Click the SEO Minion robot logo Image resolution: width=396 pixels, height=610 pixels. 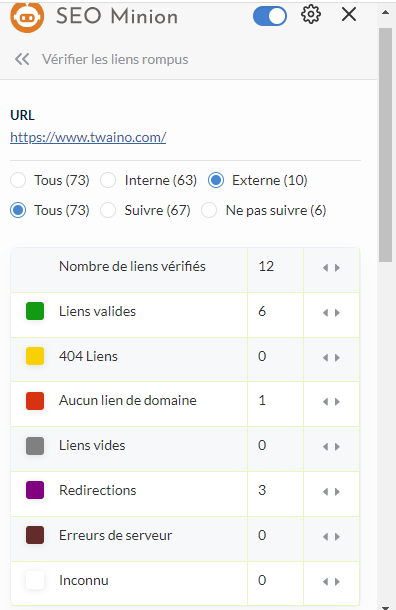[27, 16]
